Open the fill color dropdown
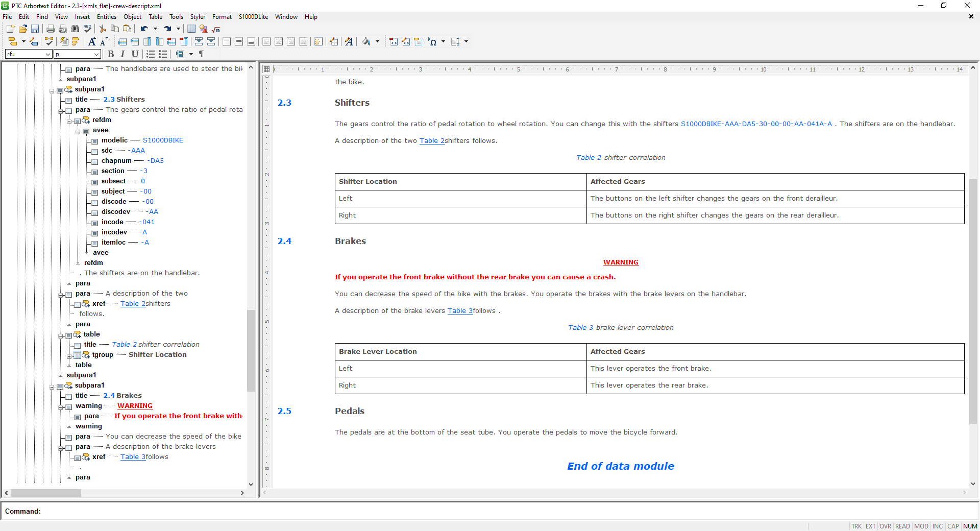Image resolution: width=980 pixels, height=531 pixels. pyautogui.click(x=378, y=42)
